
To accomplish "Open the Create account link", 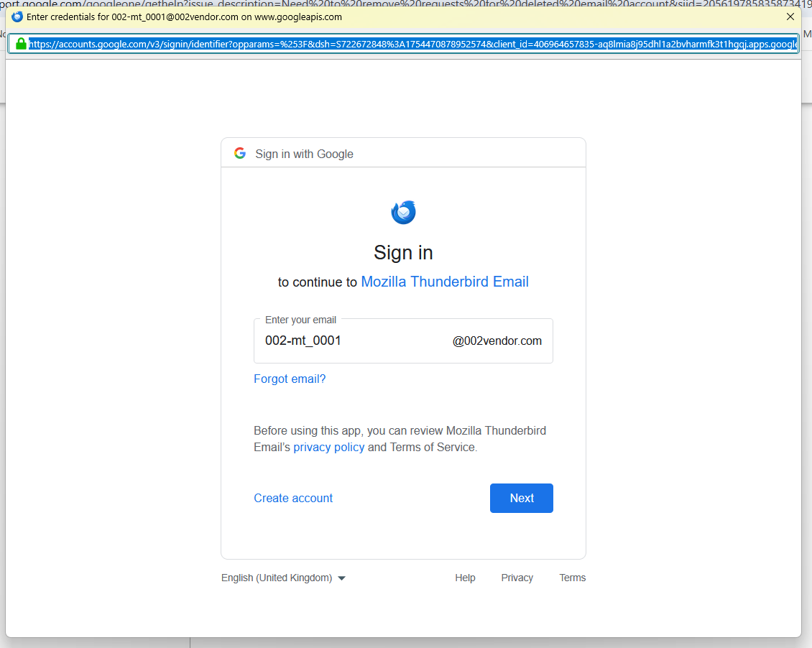I will click(293, 498).
